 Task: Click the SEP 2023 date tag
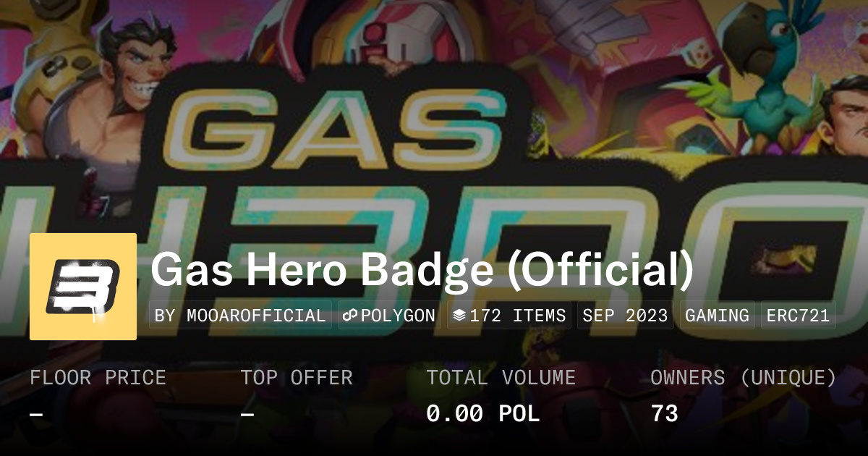[626, 316]
